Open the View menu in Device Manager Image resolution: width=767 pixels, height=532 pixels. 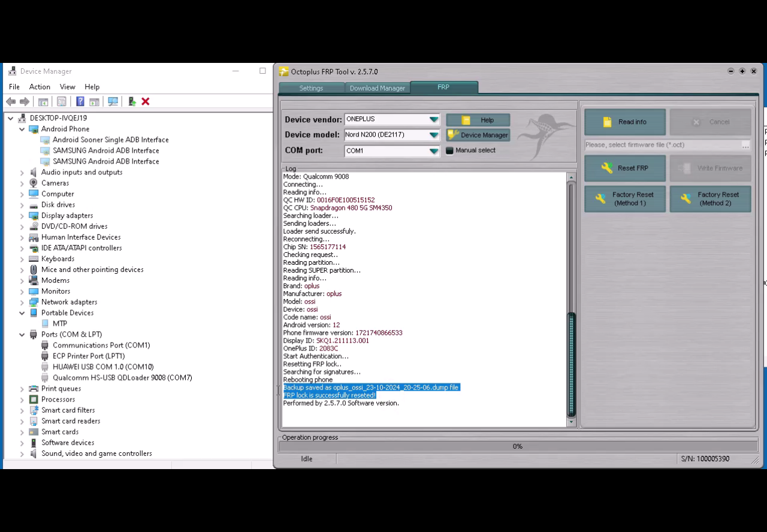67,87
